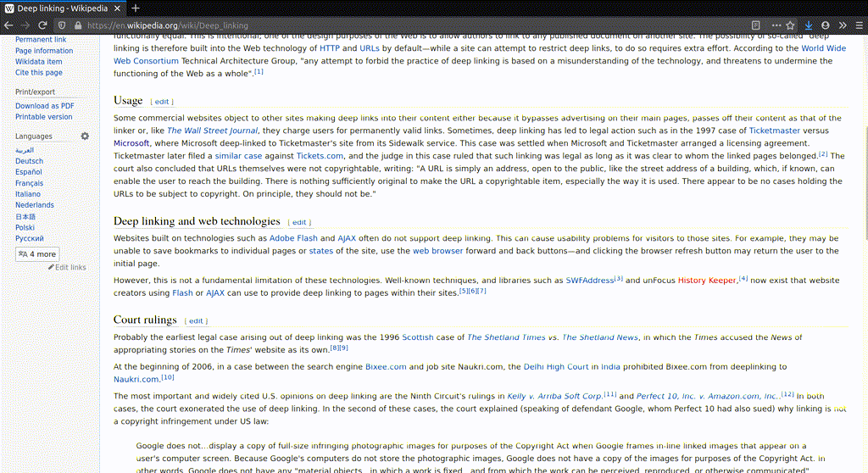Click the page vertical scrollbar

tap(865, 183)
